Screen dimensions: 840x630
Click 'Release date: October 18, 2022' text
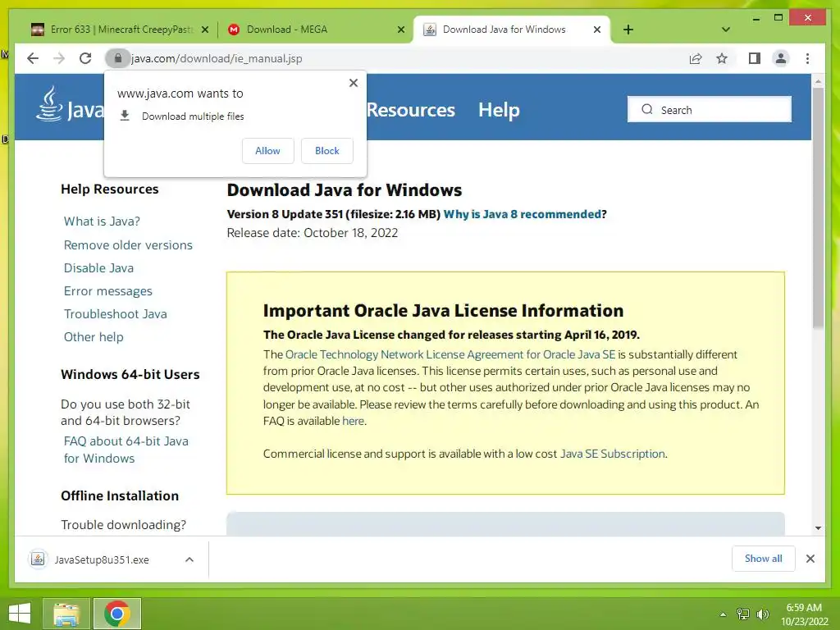pyautogui.click(x=313, y=233)
